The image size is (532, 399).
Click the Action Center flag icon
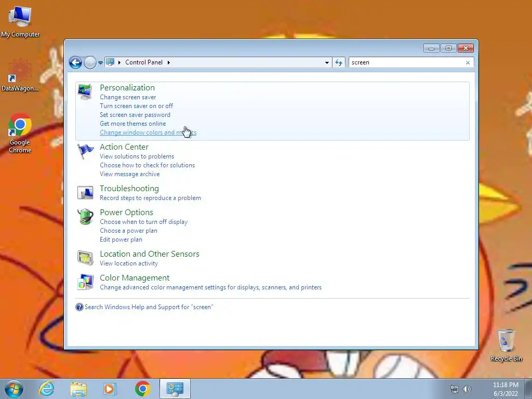point(85,151)
